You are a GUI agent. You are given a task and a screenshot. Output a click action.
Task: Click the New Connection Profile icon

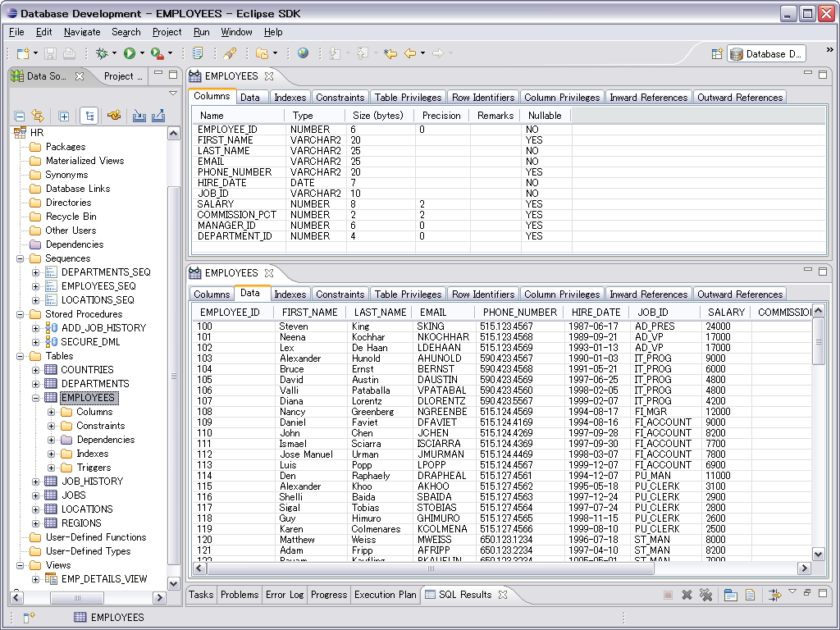[x=113, y=115]
